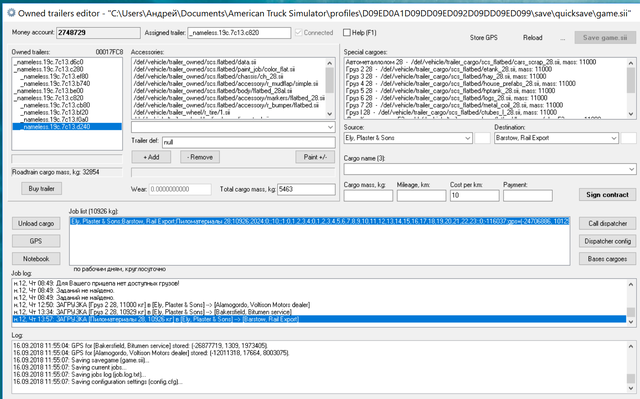The height and width of the screenshot is (399, 640).
Task: Click the Wear value field
Action: (x=180, y=189)
